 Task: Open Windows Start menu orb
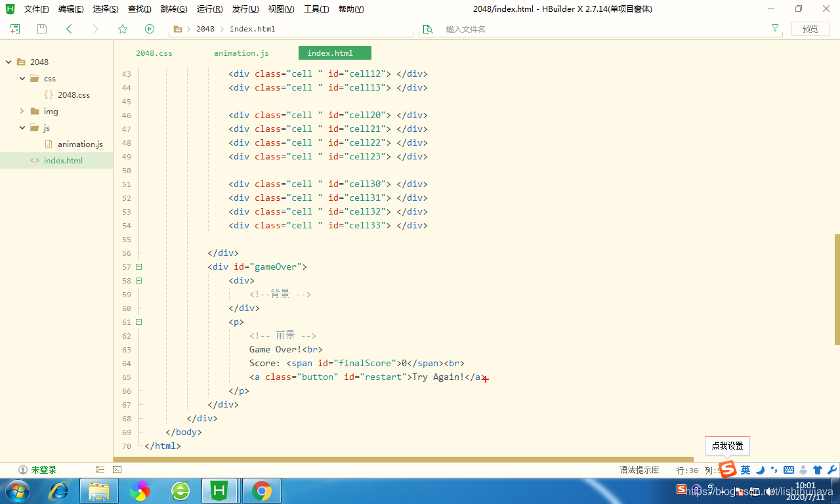point(17,491)
